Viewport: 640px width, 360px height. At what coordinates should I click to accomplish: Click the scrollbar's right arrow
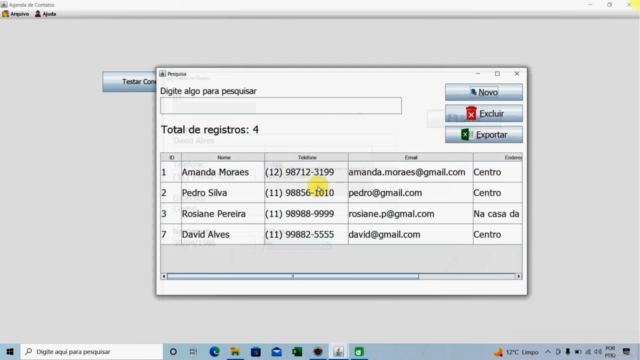(518, 276)
